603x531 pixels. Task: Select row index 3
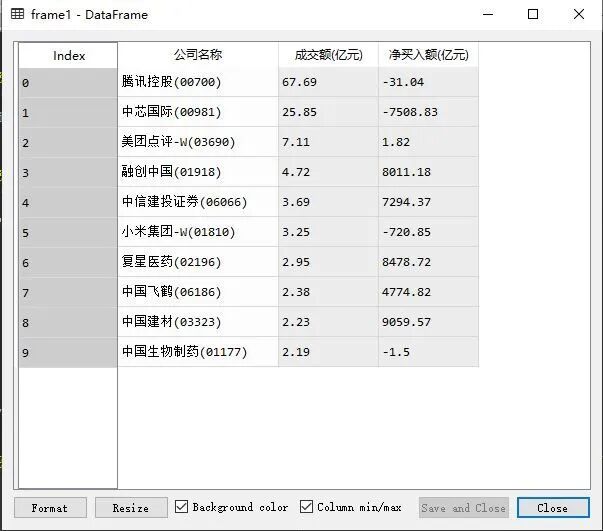click(x=68, y=173)
